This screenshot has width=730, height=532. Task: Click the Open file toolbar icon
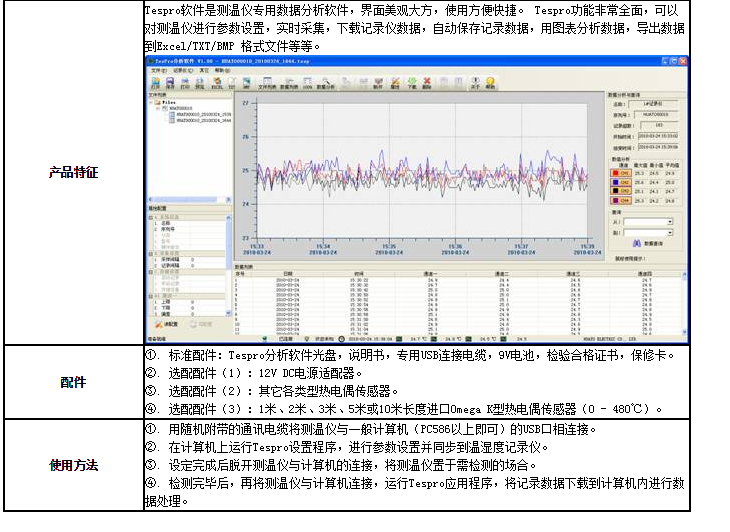(155, 82)
